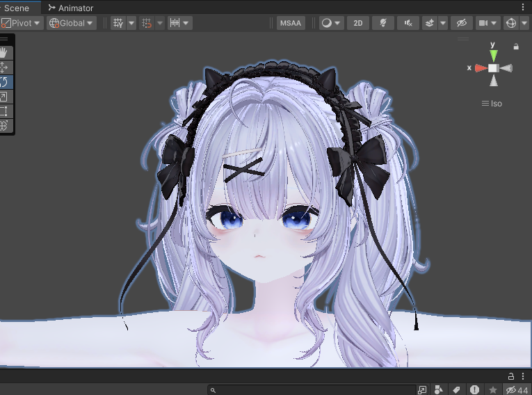Viewport: 532px width, 395px height.
Task: Select the Scale tool
Action: coord(3,97)
